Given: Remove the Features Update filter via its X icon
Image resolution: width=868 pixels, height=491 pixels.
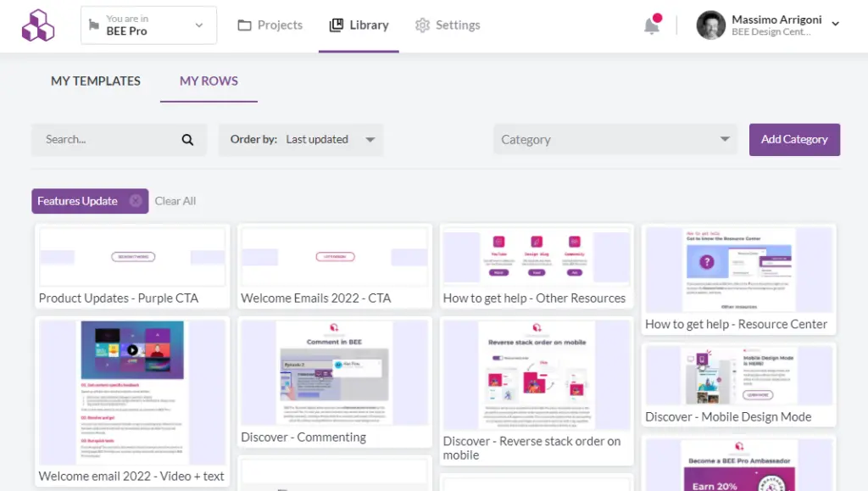Looking at the screenshot, I should tap(136, 201).
